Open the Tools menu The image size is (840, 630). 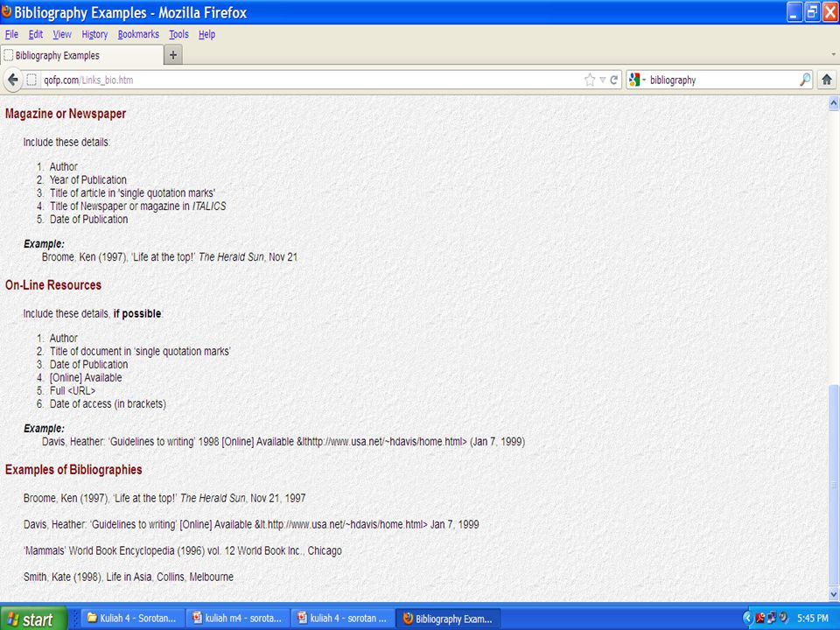(178, 34)
